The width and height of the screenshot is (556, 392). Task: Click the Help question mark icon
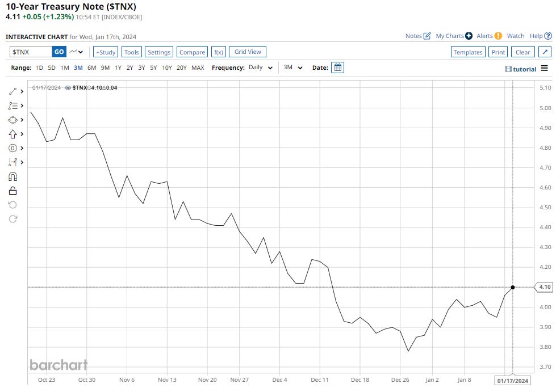548,36
